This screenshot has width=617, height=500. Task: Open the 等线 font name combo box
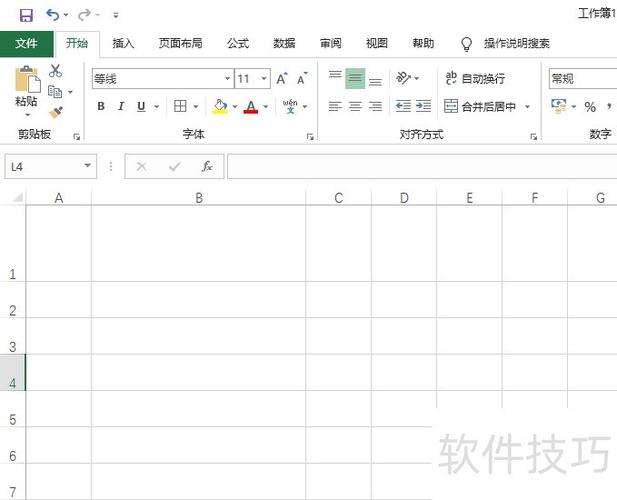pos(162,79)
